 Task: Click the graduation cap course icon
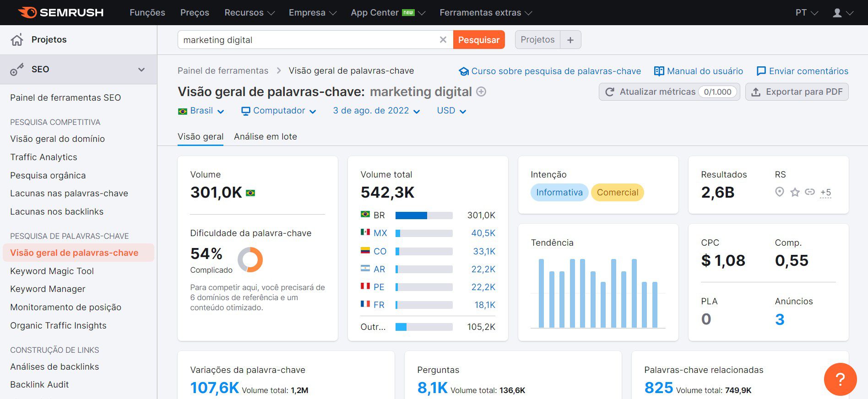(464, 71)
